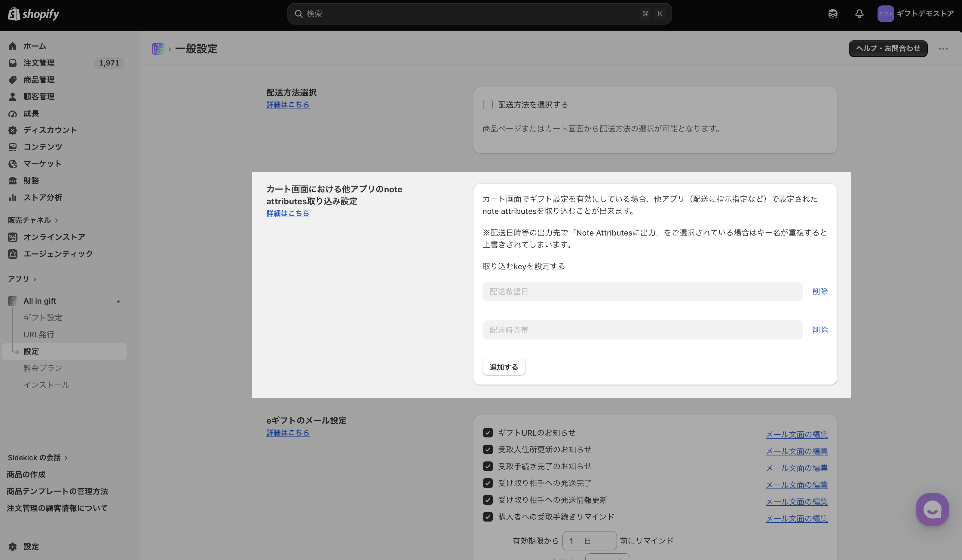Click the 配送時間帯 key input field
This screenshot has height=560, width=962.
(642, 330)
